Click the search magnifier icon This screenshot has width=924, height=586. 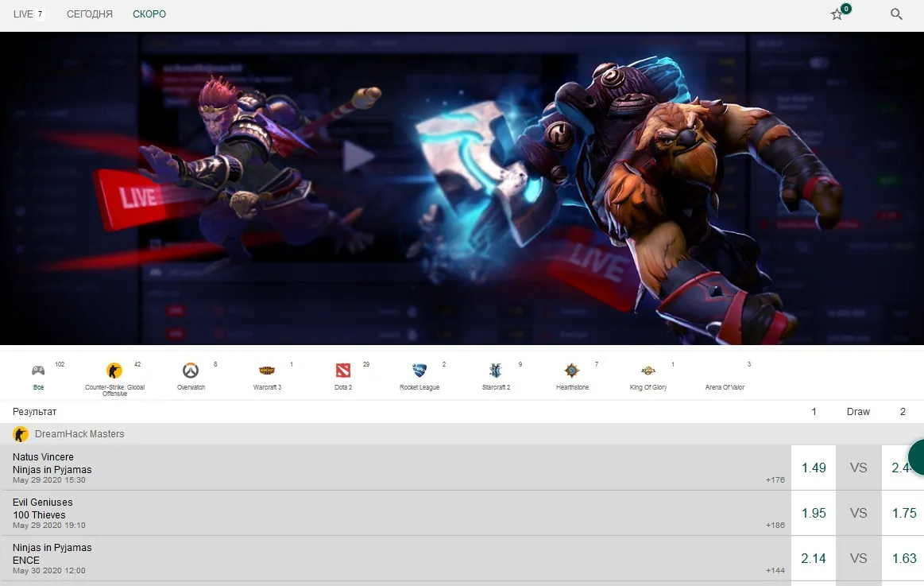[896, 14]
